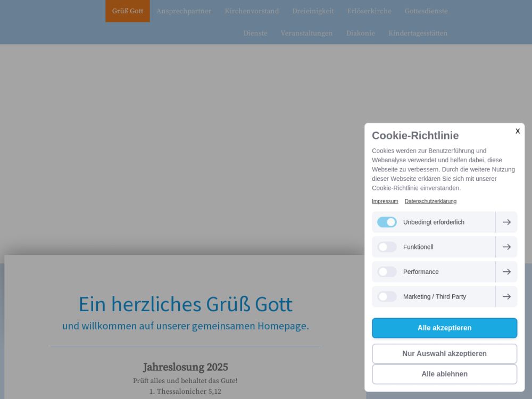Expand the Funktionell details arrow

(x=506, y=247)
